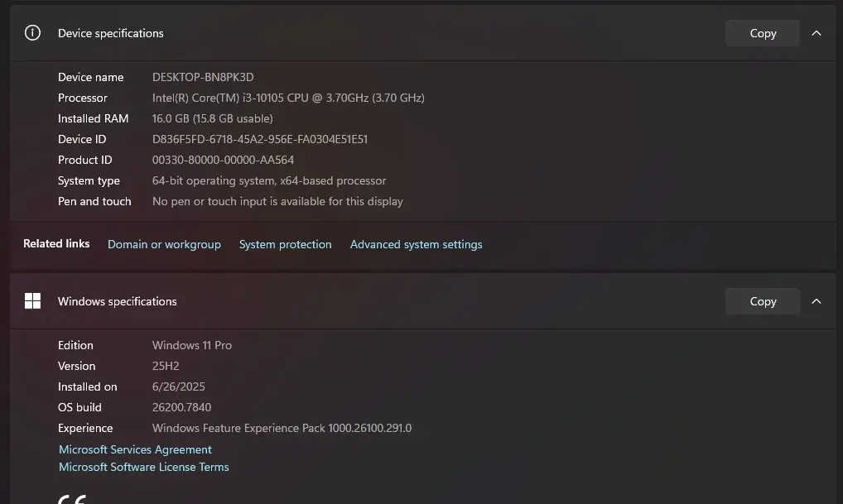Click the System type label

tap(89, 180)
